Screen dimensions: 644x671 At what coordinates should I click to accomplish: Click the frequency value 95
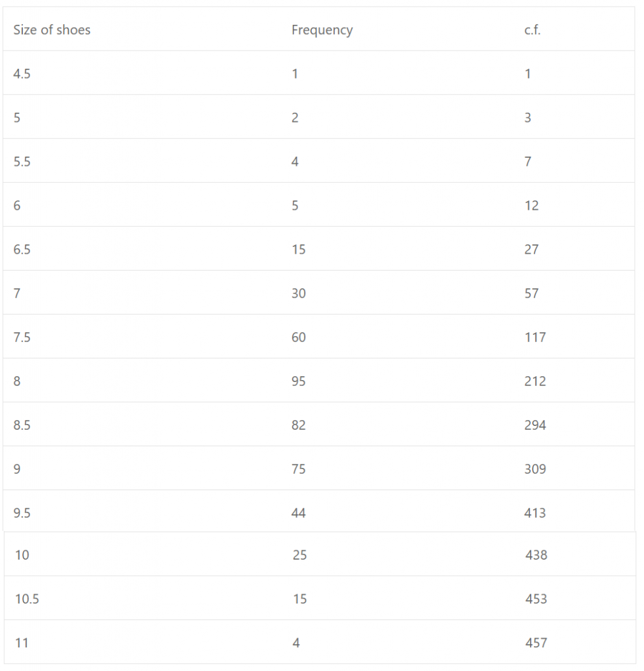click(x=298, y=381)
